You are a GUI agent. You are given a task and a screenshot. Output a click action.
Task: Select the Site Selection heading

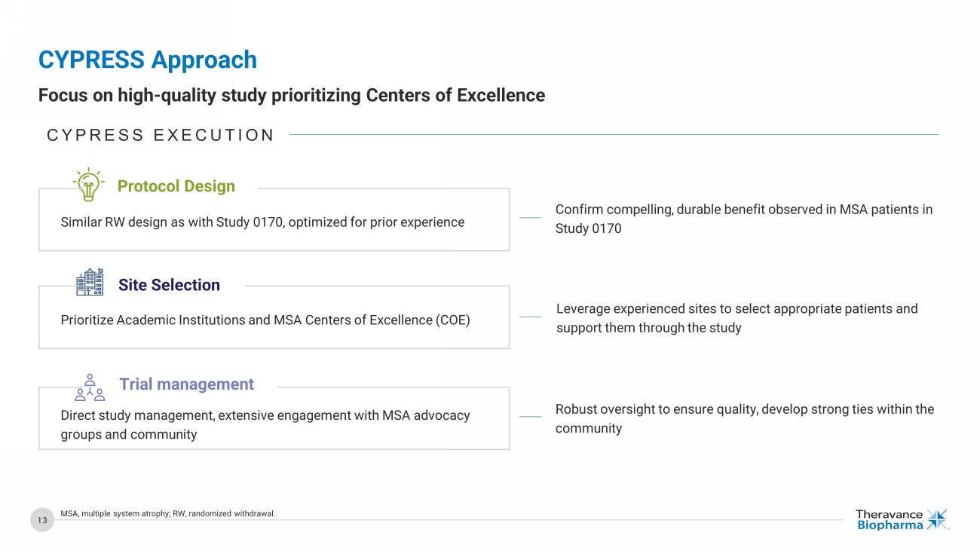169,285
